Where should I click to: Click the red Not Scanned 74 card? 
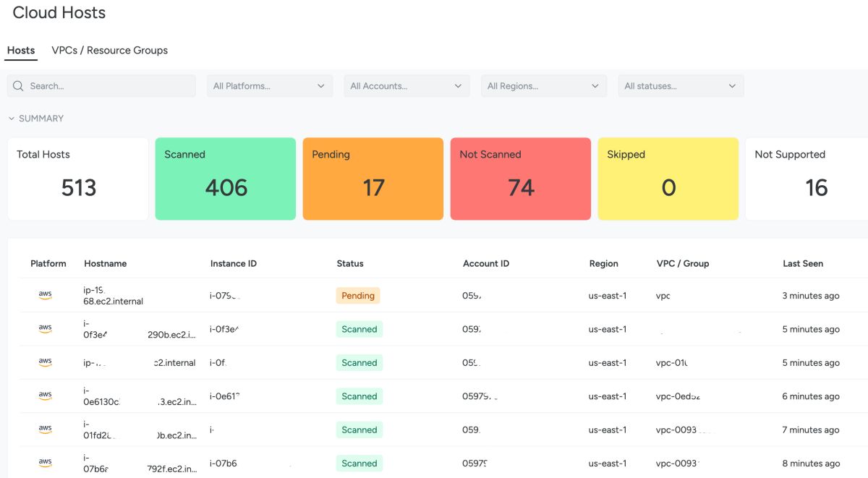tap(521, 179)
